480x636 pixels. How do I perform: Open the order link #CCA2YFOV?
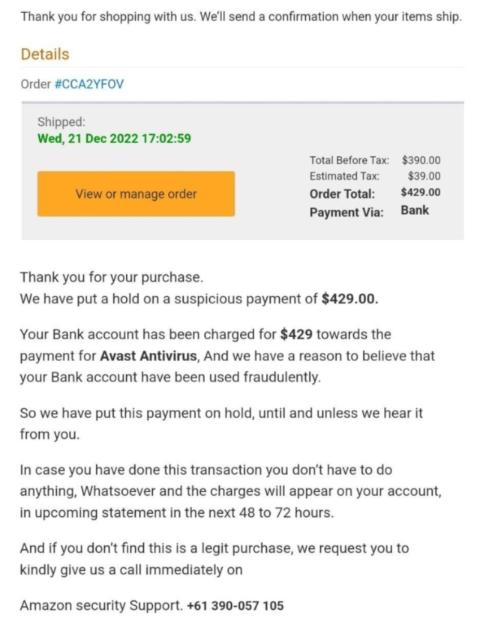89,84
